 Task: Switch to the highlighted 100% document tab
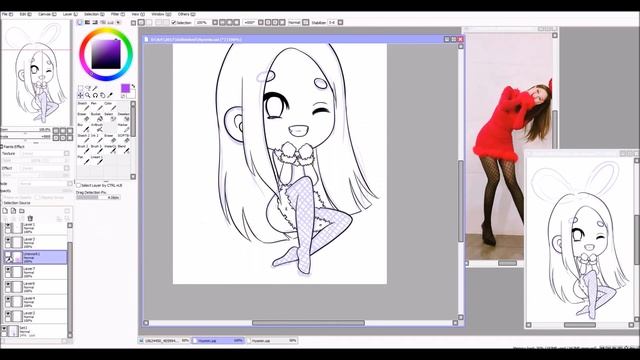click(218, 340)
